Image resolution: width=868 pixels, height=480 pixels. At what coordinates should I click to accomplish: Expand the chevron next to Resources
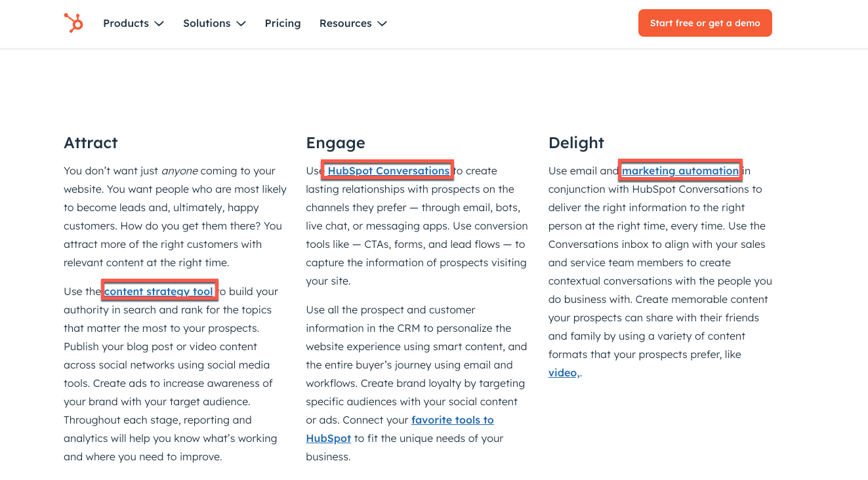click(x=382, y=24)
